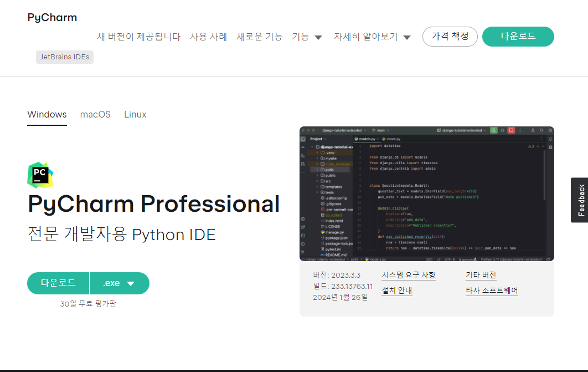Screen dimensions: 588x372
Task: Select the Windows tab
Action: click(47, 115)
